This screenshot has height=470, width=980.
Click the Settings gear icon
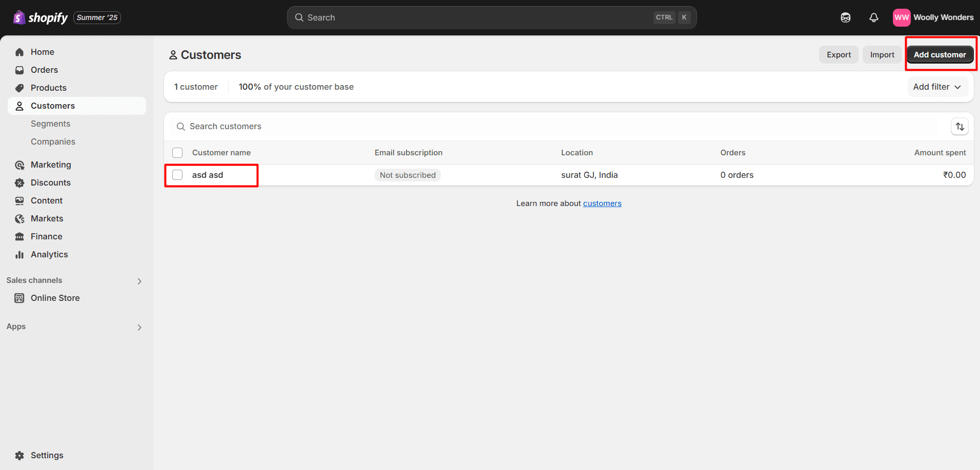coord(19,455)
